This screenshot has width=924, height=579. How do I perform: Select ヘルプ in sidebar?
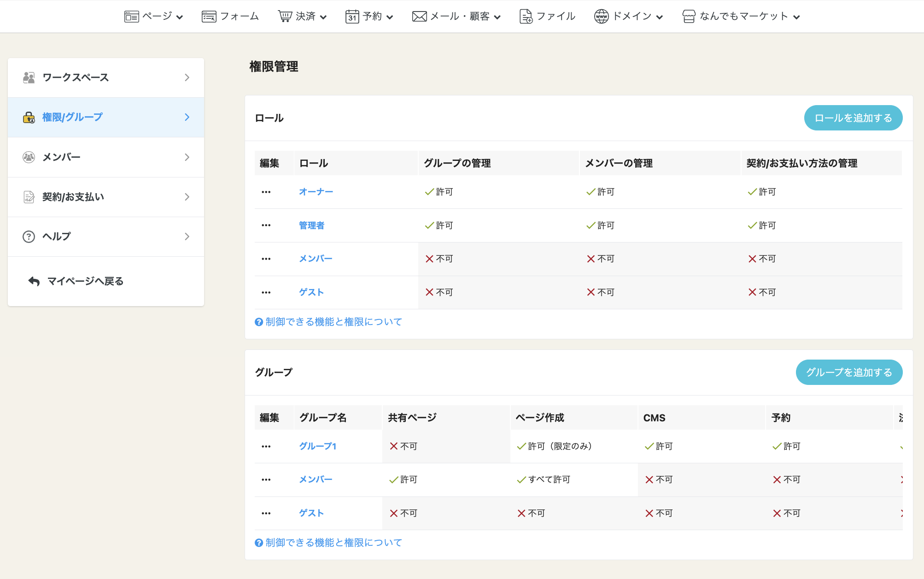[106, 236]
